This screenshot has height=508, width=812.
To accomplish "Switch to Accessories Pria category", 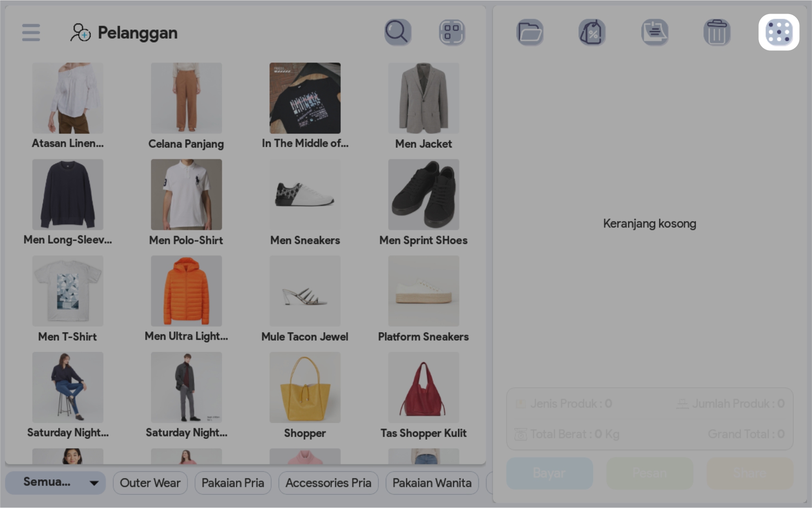I will (328, 483).
